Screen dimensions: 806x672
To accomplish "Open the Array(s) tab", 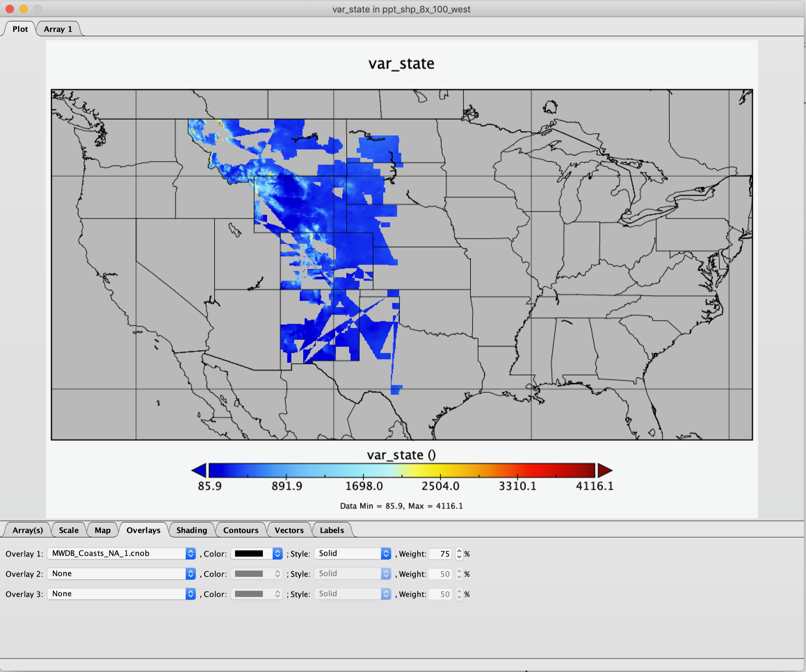I will point(28,530).
